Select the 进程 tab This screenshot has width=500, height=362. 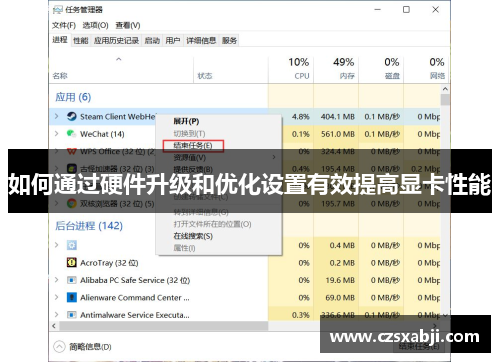tap(60, 40)
